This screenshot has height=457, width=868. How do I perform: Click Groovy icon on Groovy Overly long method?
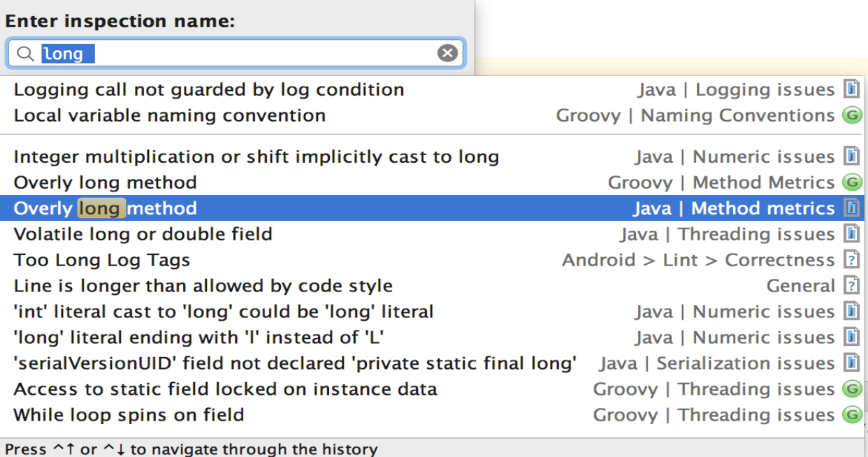[x=851, y=182]
